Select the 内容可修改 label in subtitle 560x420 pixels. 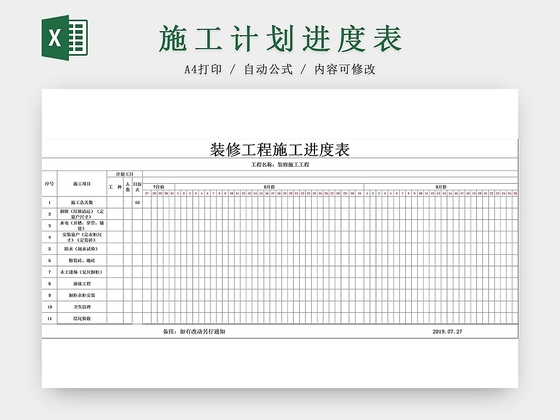[x=345, y=69]
